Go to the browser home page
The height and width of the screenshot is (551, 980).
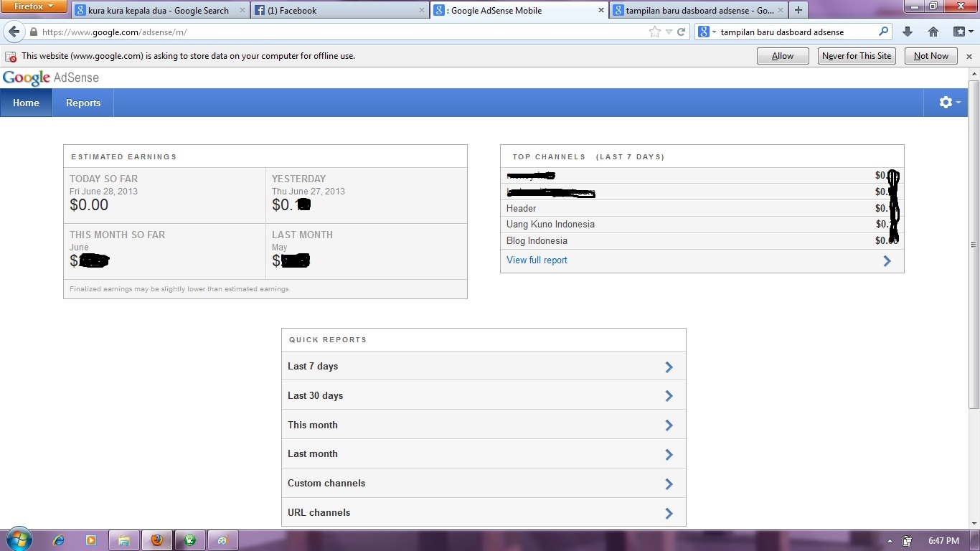(x=933, y=32)
